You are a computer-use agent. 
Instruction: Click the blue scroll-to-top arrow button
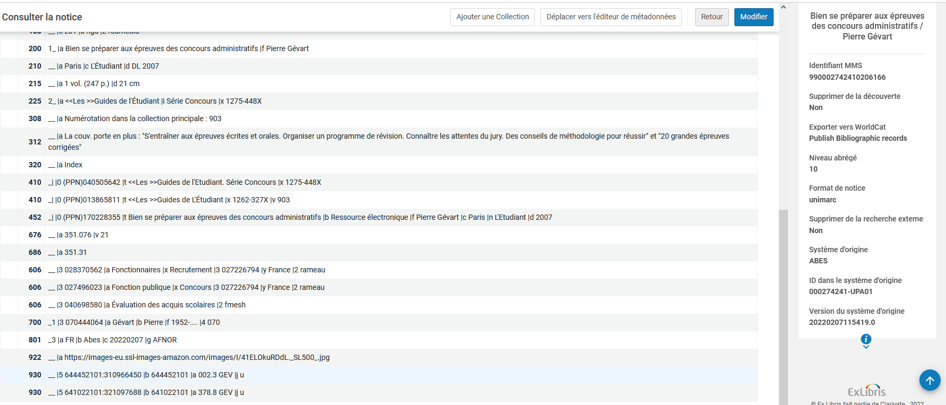pos(929,380)
